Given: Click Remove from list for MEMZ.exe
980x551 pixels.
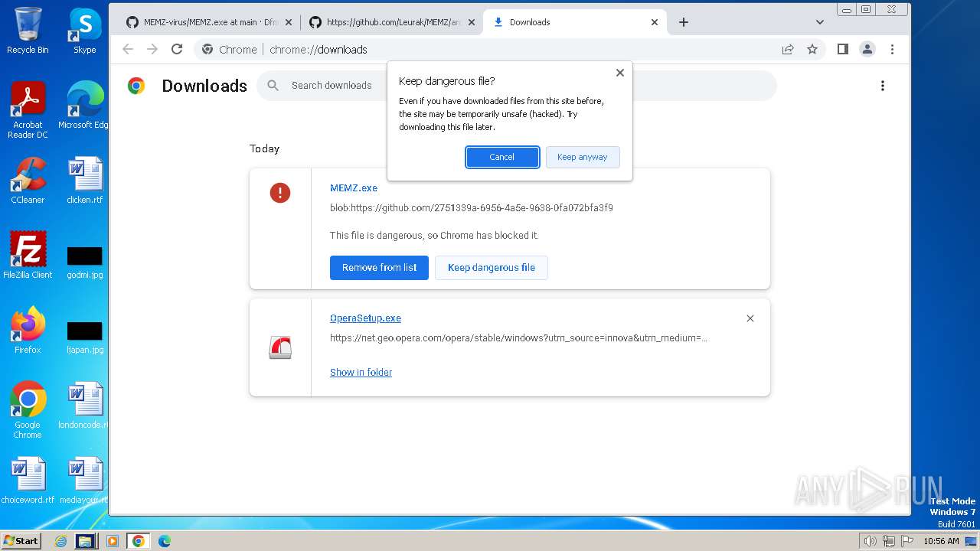Looking at the screenshot, I should coord(379,267).
